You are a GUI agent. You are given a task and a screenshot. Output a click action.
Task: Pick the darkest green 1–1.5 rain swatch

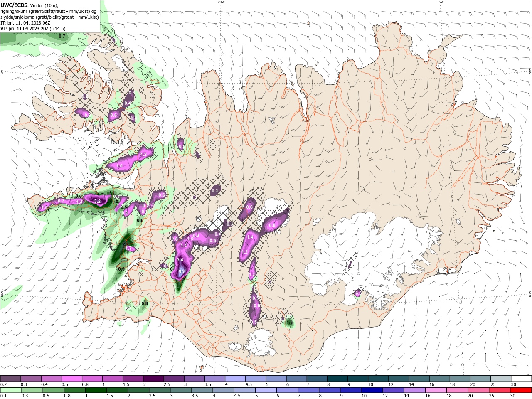click(96, 390)
